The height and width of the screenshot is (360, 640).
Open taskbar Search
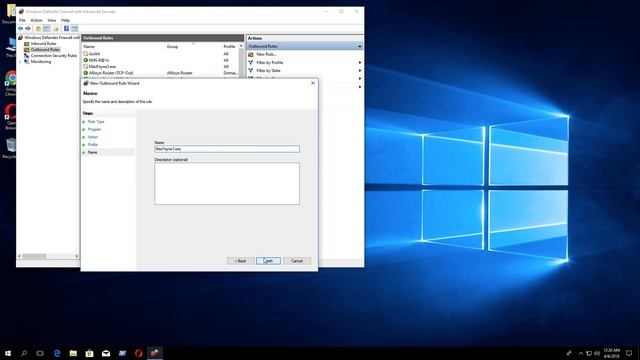(x=24, y=353)
